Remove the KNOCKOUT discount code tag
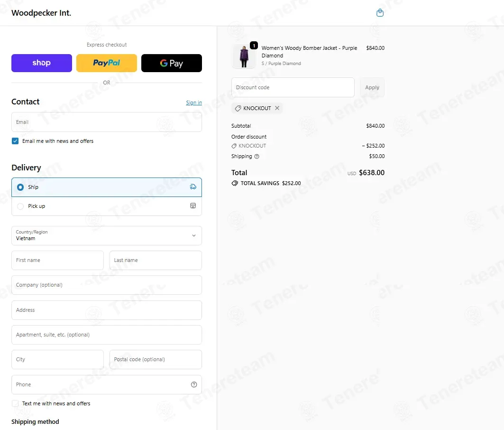The height and width of the screenshot is (430, 504). tap(277, 108)
